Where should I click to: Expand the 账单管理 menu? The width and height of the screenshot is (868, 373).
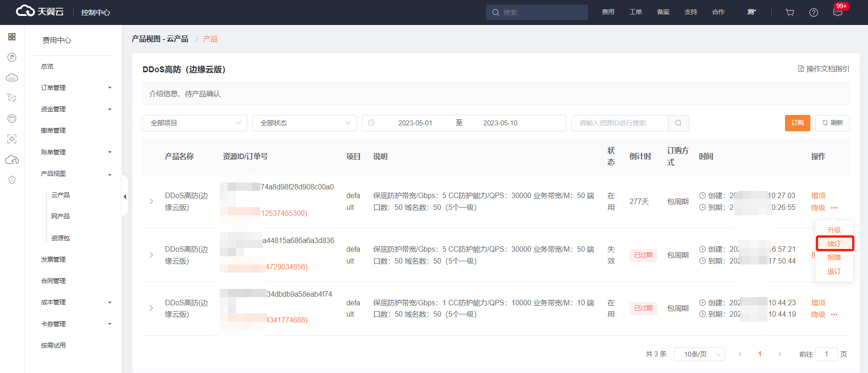coord(76,152)
